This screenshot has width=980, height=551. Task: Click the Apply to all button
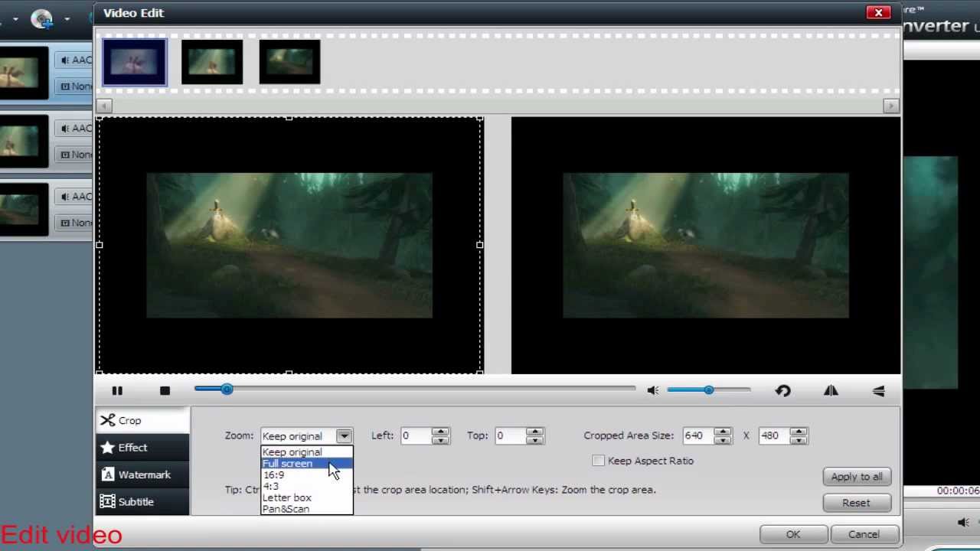pos(857,477)
